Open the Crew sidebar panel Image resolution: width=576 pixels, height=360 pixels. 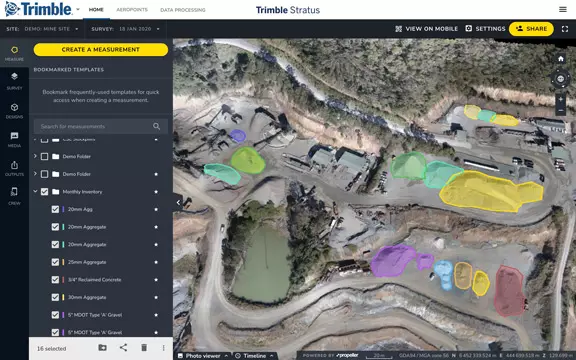[x=14, y=196]
